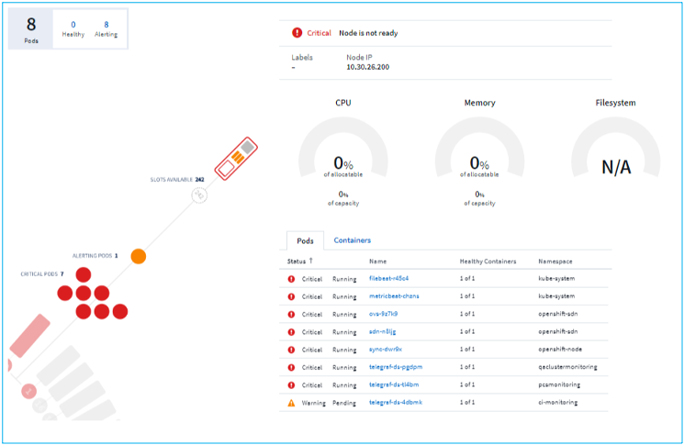Image resolution: width=684 pixels, height=445 pixels.
Task: Click the Pending status text
Action: tap(344, 403)
